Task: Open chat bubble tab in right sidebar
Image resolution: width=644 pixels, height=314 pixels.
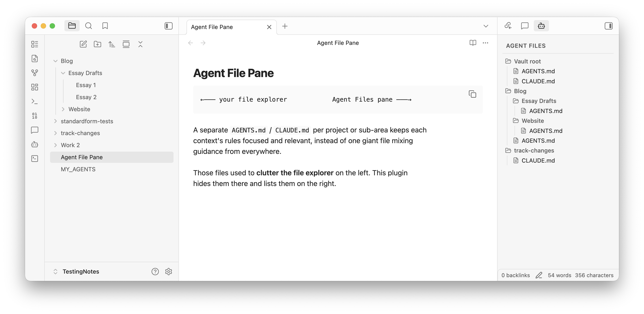Action: (x=525, y=26)
